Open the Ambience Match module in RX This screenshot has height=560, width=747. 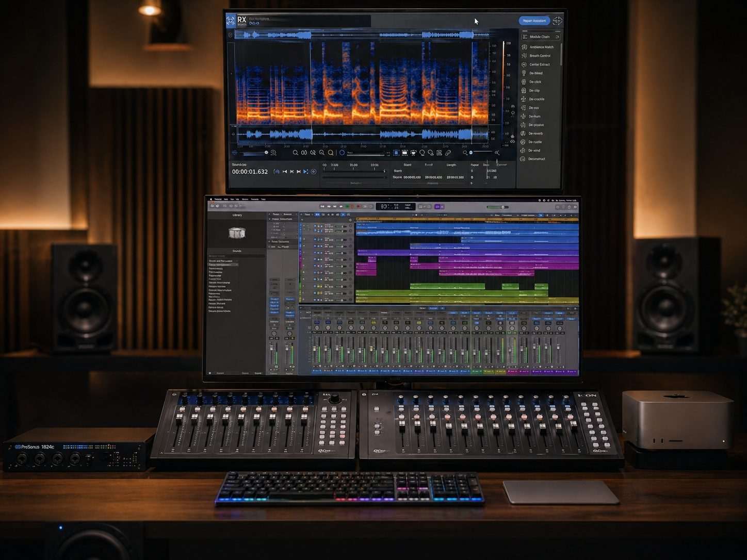[x=538, y=47]
